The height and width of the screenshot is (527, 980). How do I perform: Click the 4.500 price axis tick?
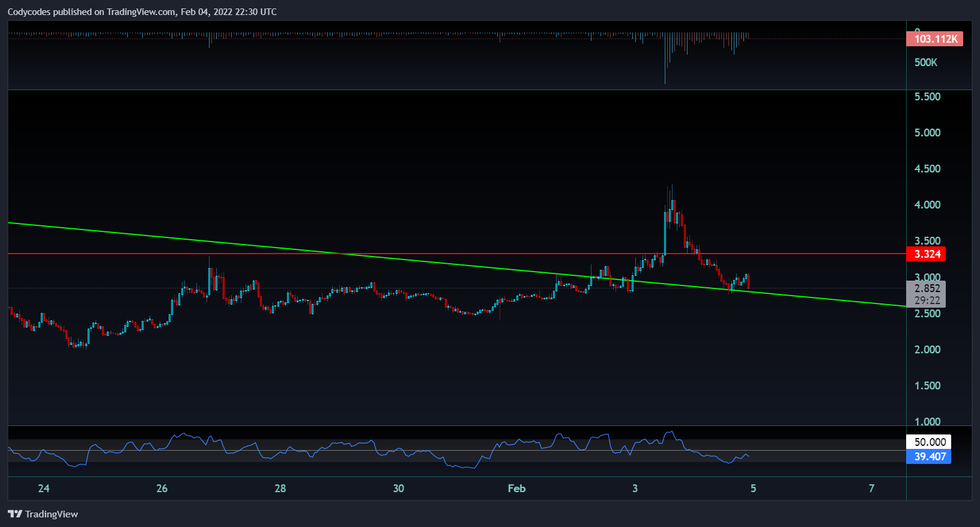click(x=927, y=169)
